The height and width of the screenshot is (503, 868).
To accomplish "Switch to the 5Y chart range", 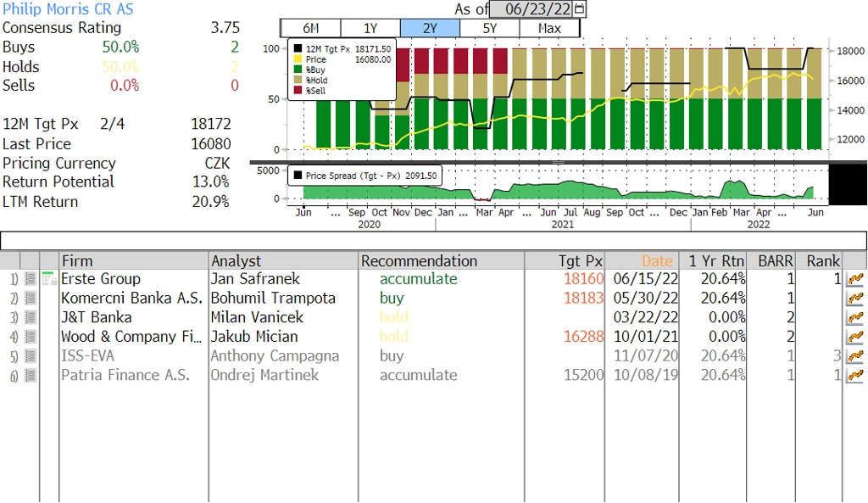I will [490, 28].
